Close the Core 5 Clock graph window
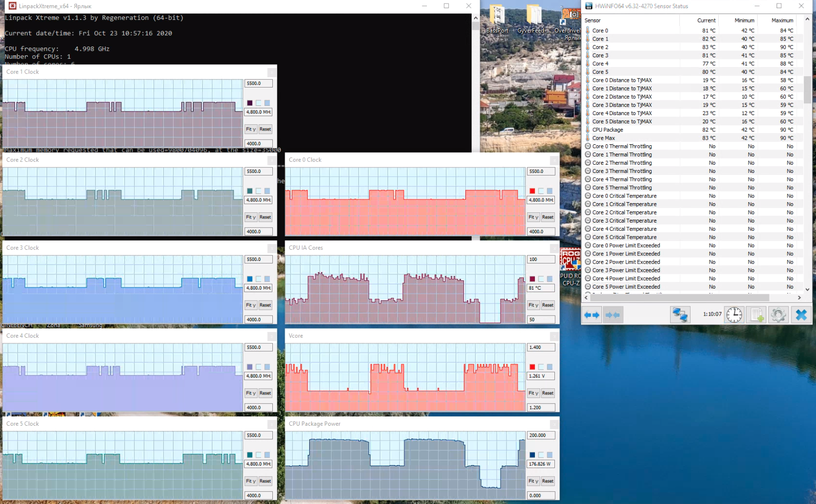Viewport: 816px width, 504px height. (272, 424)
